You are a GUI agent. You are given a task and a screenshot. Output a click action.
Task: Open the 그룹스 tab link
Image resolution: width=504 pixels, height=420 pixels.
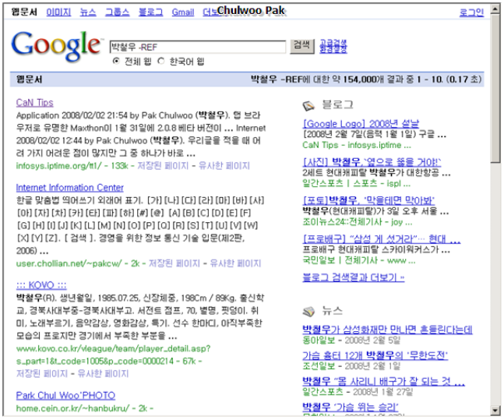pyautogui.click(x=118, y=12)
